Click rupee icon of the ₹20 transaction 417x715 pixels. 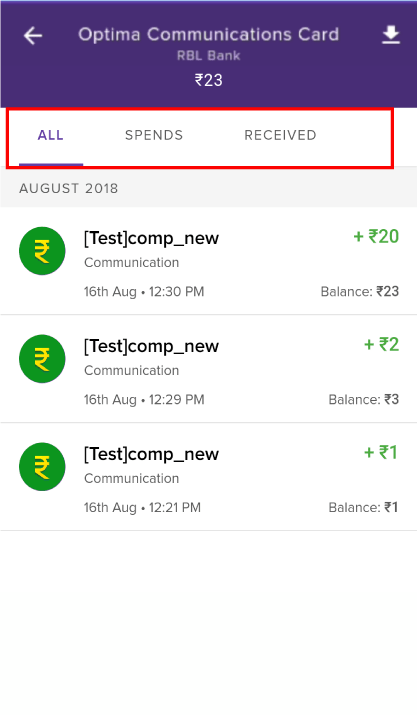coord(42,251)
